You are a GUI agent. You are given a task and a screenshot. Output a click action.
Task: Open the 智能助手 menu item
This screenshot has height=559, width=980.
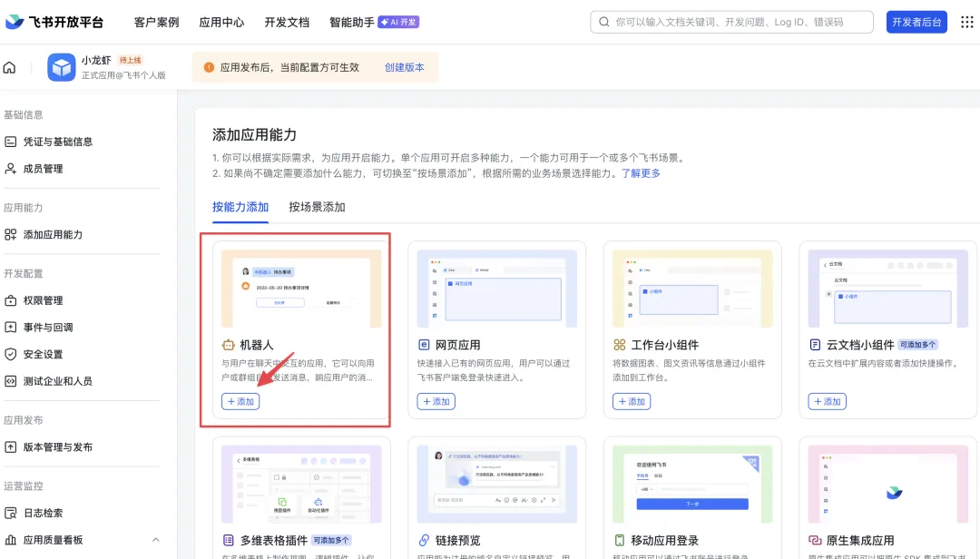point(352,22)
